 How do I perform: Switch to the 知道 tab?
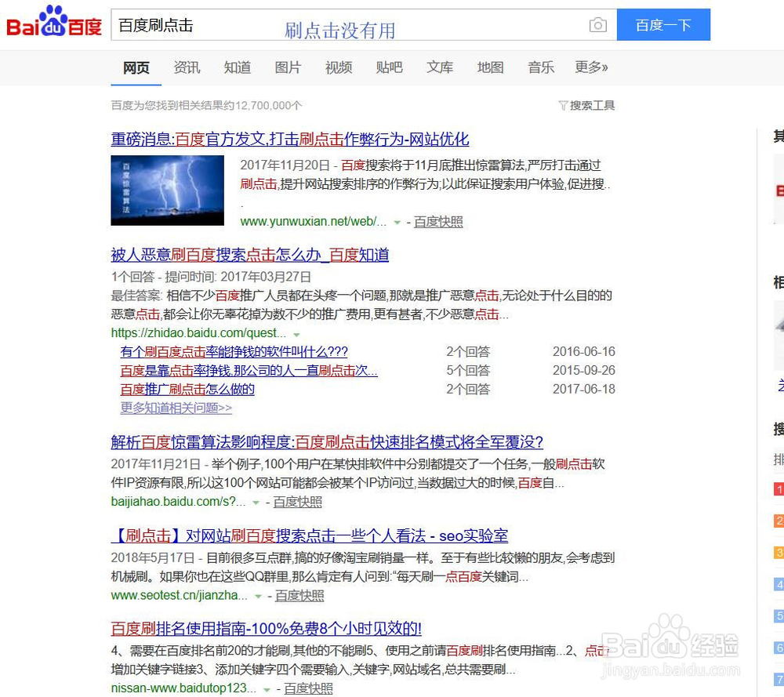(237, 67)
